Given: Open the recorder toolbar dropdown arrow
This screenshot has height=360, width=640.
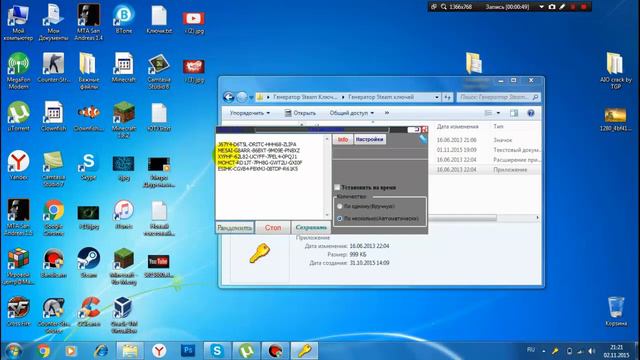Looking at the screenshot, I should [542, 7].
